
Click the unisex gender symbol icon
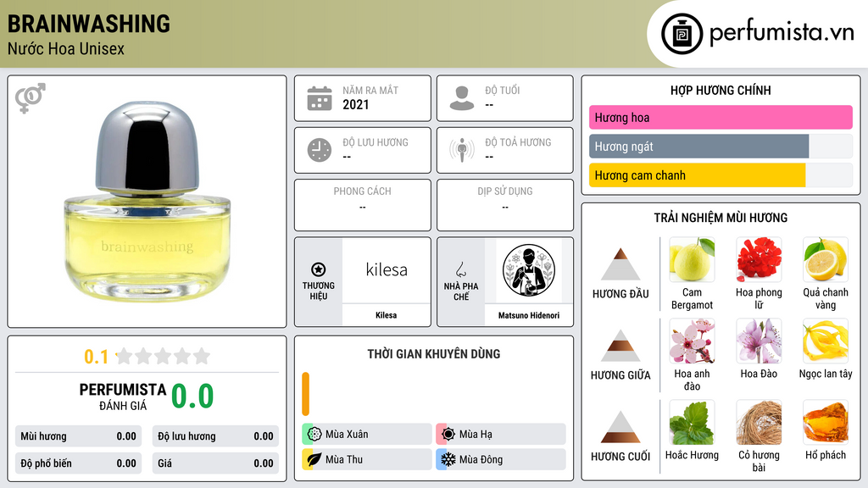[31, 98]
